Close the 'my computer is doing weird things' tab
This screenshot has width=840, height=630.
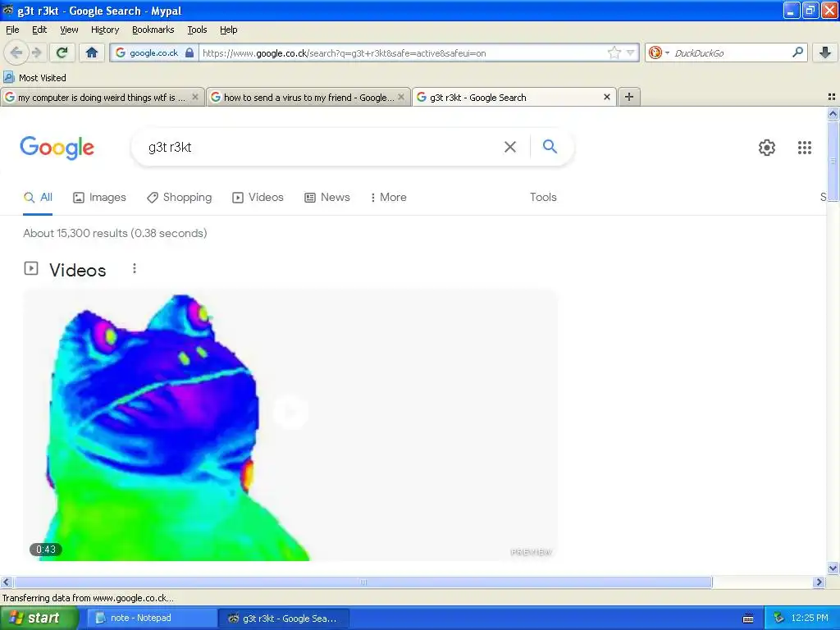(x=195, y=97)
